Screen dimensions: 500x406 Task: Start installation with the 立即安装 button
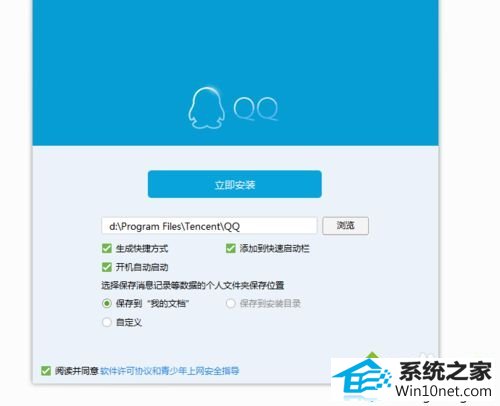(235, 184)
